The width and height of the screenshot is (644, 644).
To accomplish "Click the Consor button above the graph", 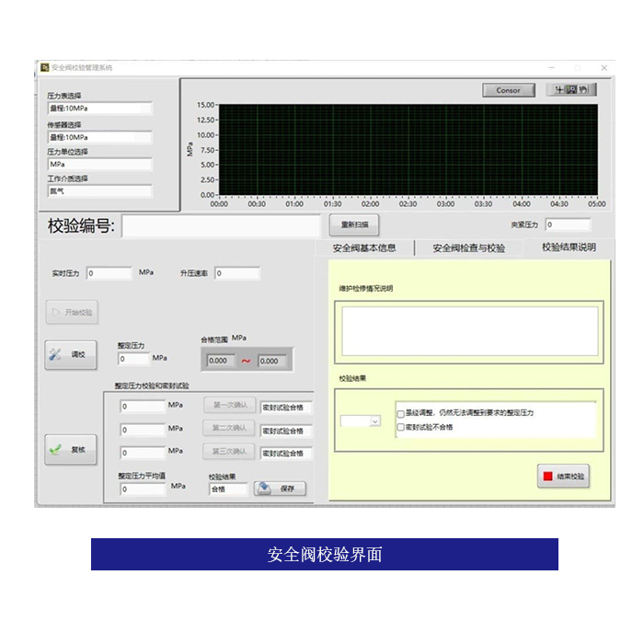I will [x=508, y=90].
